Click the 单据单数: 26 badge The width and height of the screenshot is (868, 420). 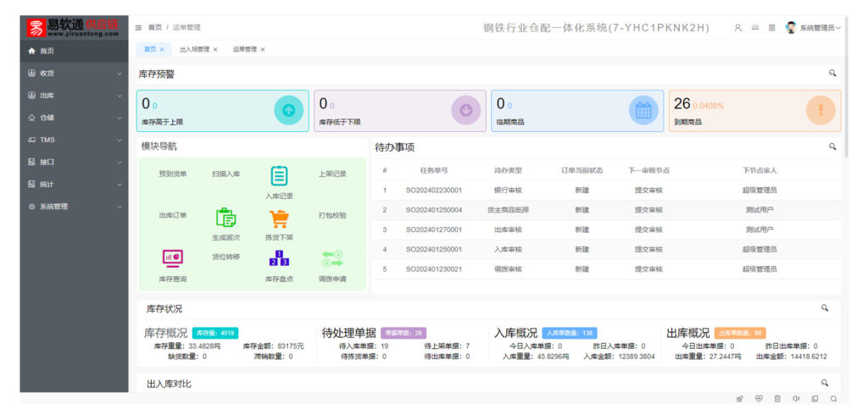pos(403,334)
